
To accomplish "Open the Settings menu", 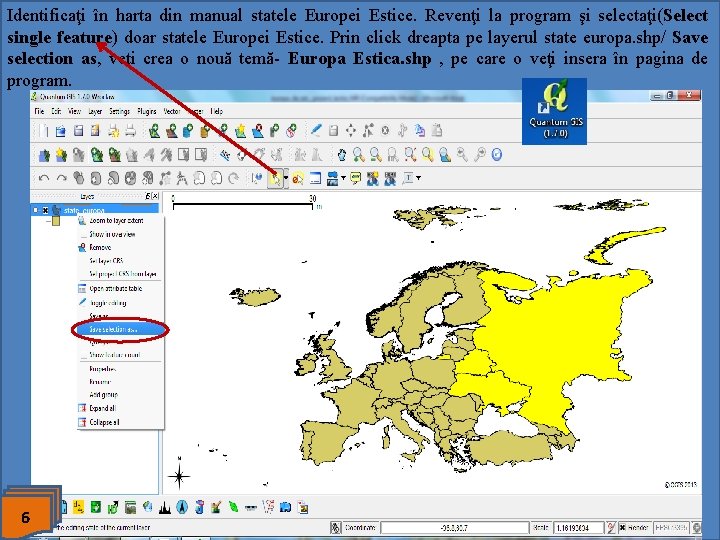I will 119,111.
